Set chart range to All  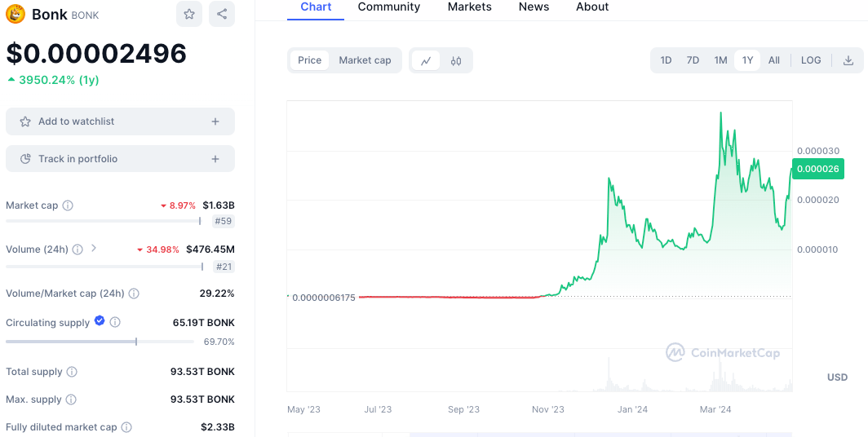[774, 60]
